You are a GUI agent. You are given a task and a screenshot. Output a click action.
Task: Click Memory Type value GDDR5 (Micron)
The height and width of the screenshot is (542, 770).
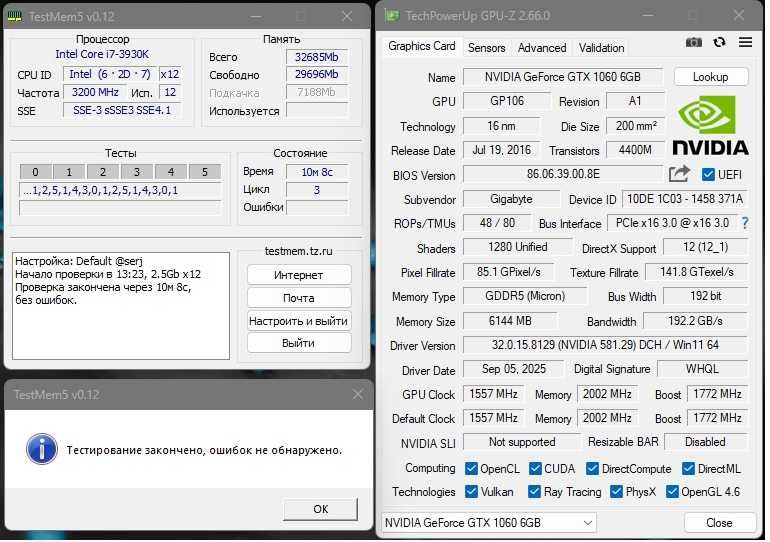pyautogui.click(x=525, y=296)
